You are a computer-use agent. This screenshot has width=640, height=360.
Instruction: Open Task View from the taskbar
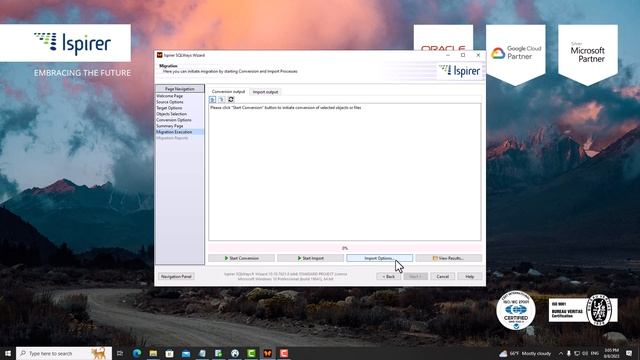120,353
